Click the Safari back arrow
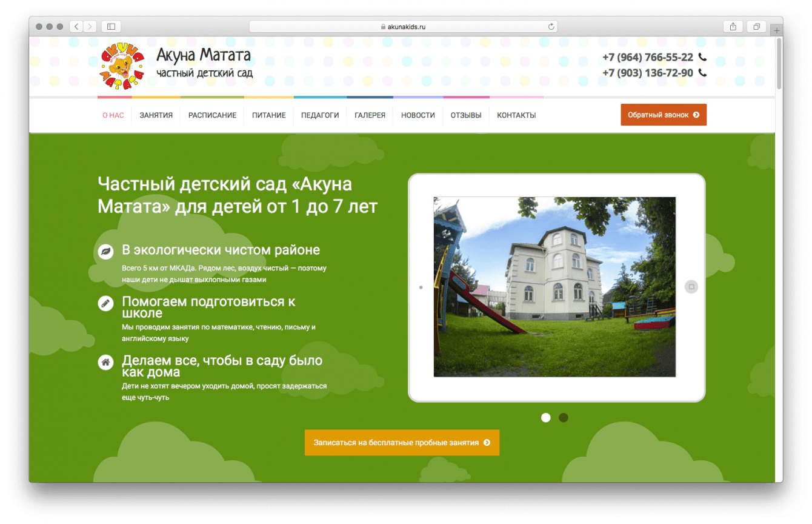This screenshot has width=812, height=524. tap(77, 27)
